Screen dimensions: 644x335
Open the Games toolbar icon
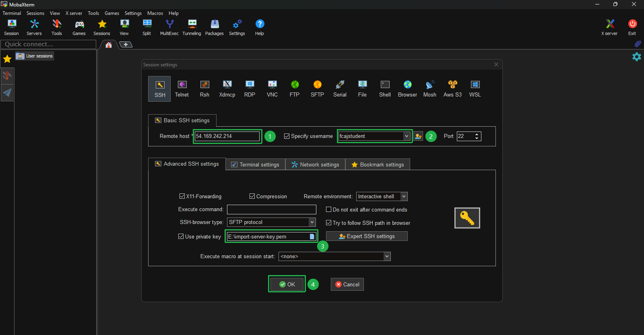point(79,28)
